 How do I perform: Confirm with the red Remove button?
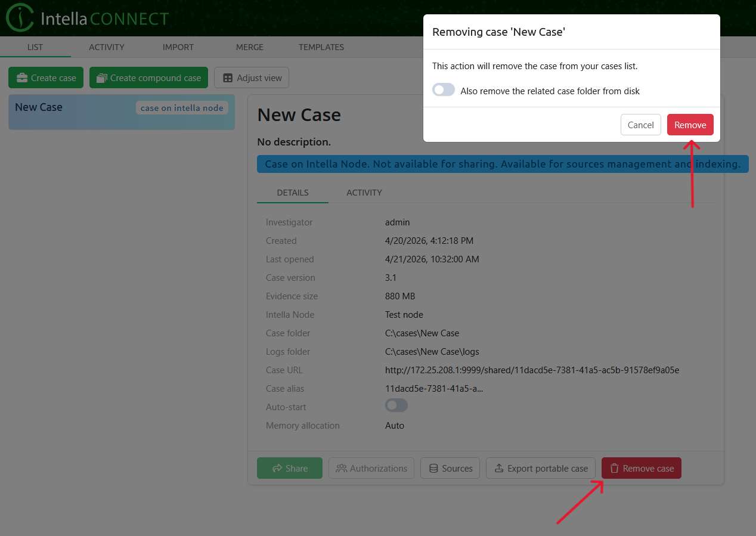click(690, 125)
